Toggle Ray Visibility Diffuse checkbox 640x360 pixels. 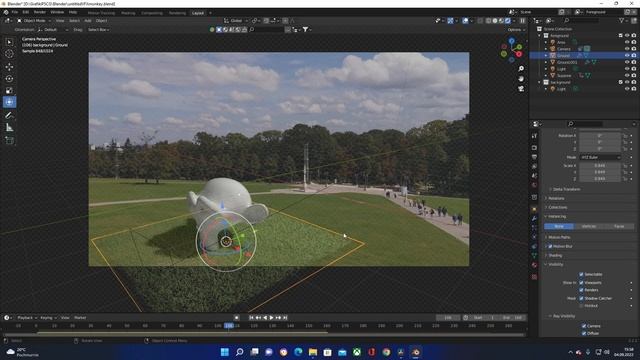coord(584,333)
